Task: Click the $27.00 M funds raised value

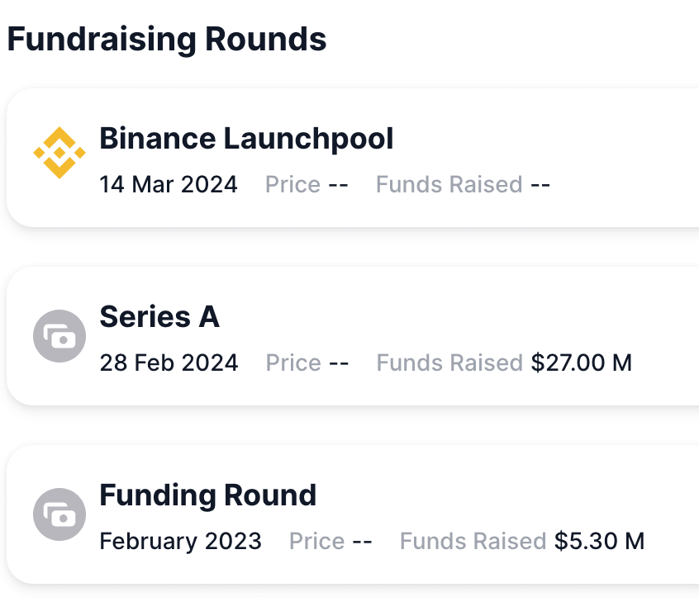Action: [x=582, y=362]
